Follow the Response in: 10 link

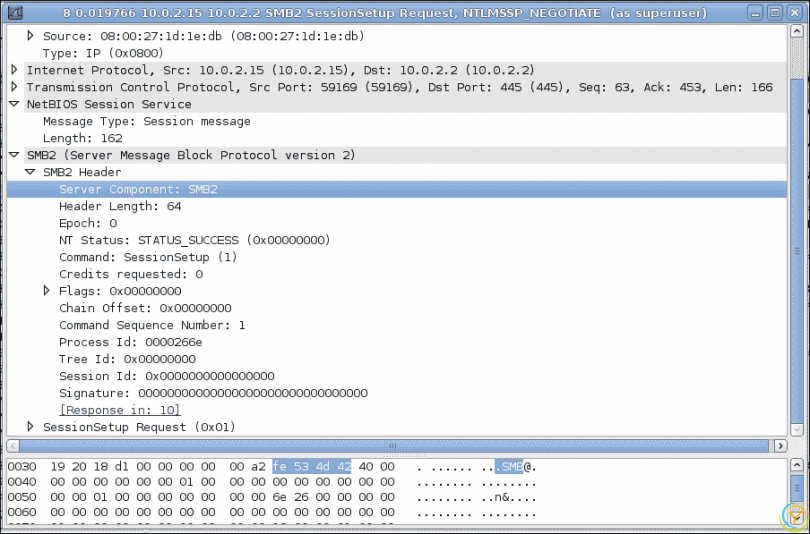pos(119,410)
